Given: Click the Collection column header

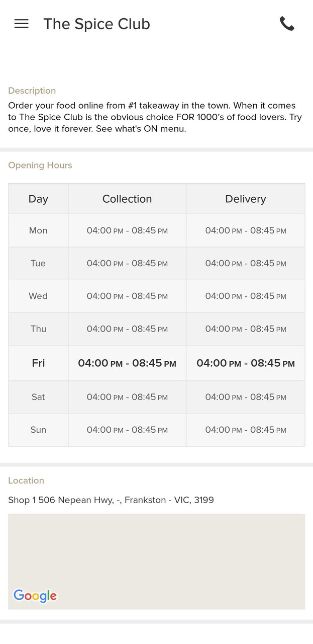Looking at the screenshot, I should point(127,199).
